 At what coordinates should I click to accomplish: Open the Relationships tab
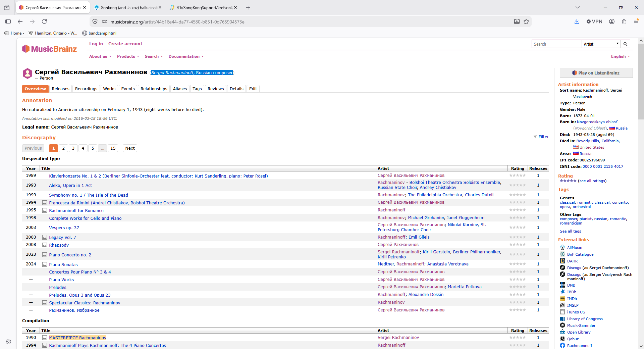point(154,89)
